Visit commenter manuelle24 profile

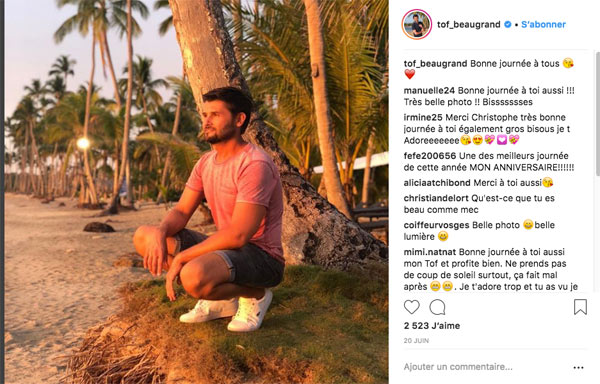pyautogui.click(x=429, y=91)
